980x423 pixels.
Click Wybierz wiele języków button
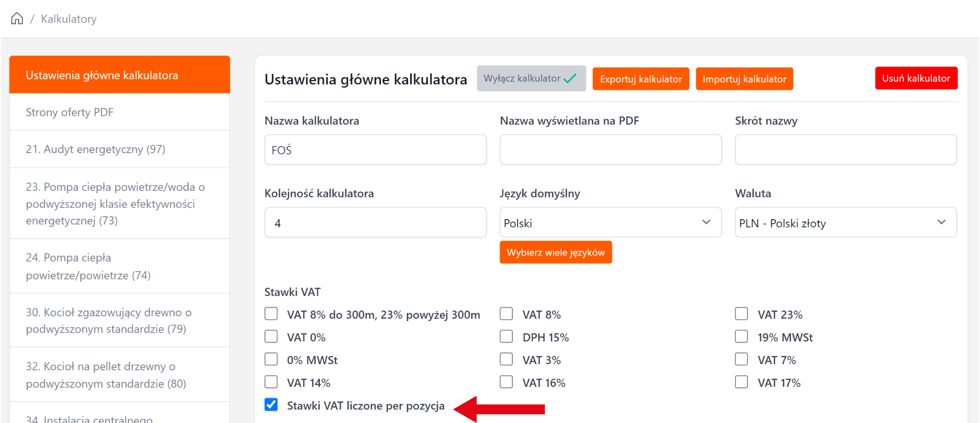[556, 253]
